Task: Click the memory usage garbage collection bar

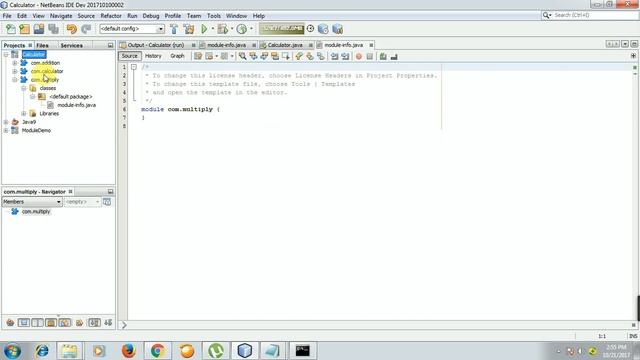Action: pyautogui.click(x=282, y=29)
